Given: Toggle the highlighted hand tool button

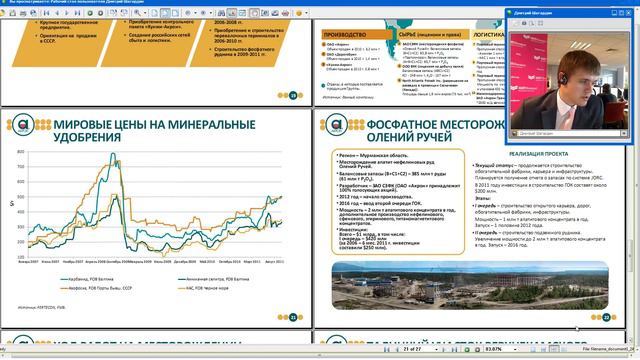Looking at the screenshot, I should 254,13.
